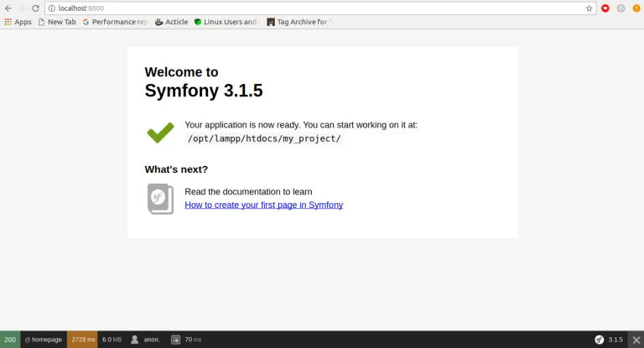Screen dimensions: 644x348
Task: Open How to create your first page link
Action: [x=263, y=205]
